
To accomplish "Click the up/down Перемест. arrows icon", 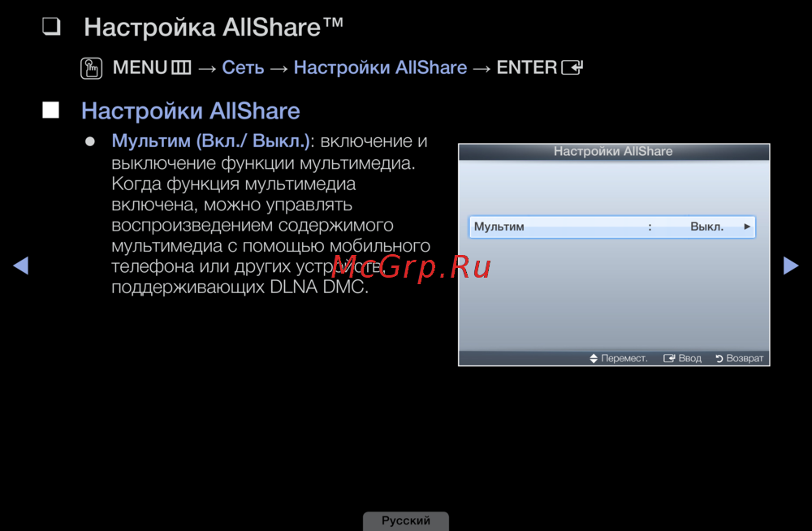I will [594, 358].
